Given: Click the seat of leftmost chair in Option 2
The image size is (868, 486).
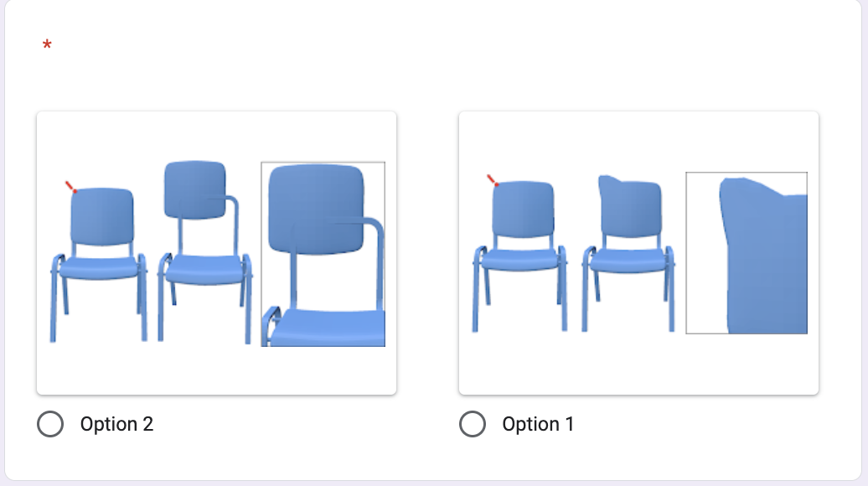Looking at the screenshot, I should pyautogui.click(x=101, y=268).
